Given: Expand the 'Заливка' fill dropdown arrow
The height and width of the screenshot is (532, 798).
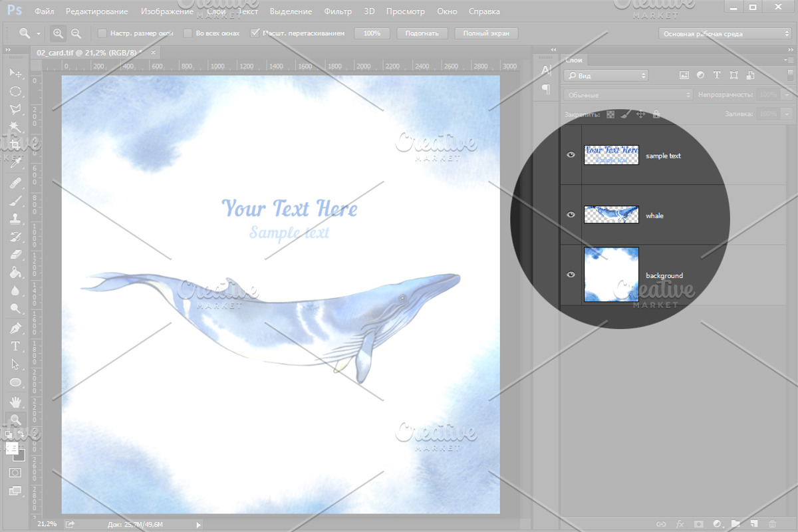Looking at the screenshot, I should pyautogui.click(x=787, y=114).
